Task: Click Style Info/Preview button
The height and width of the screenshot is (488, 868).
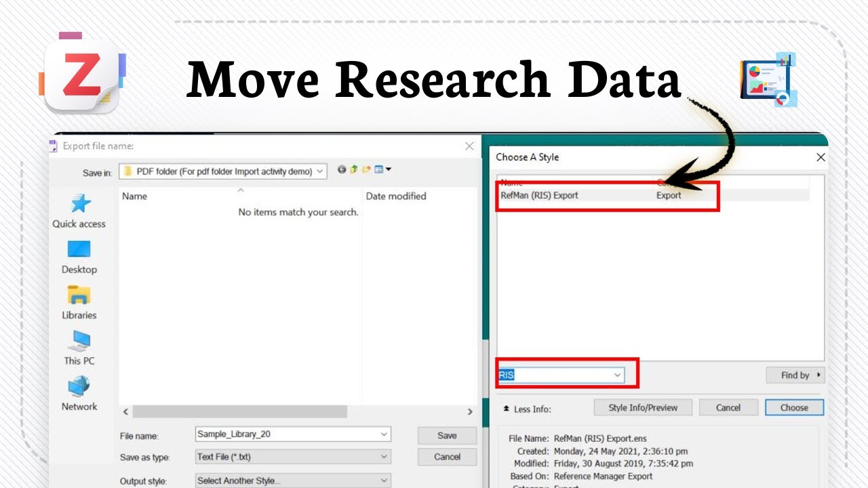Action: [x=643, y=407]
